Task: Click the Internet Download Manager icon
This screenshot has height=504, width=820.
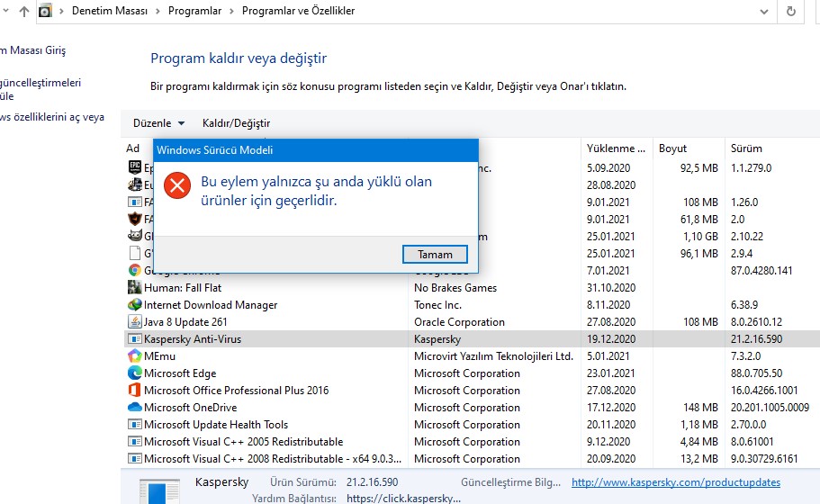Action: pos(134,305)
